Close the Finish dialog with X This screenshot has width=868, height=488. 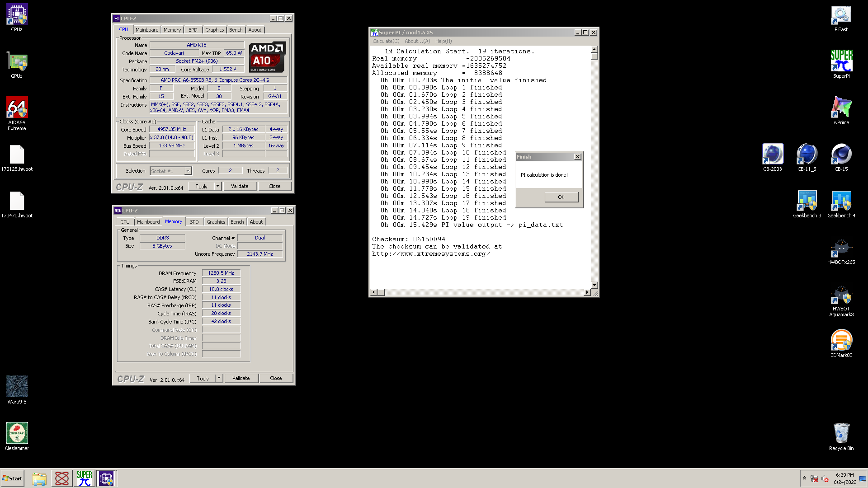point(577,157)
